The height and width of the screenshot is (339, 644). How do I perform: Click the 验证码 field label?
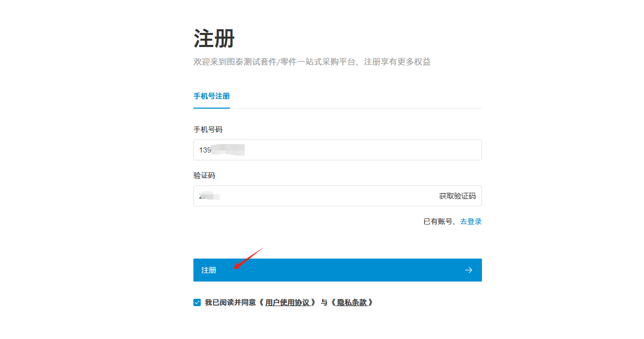204,176
